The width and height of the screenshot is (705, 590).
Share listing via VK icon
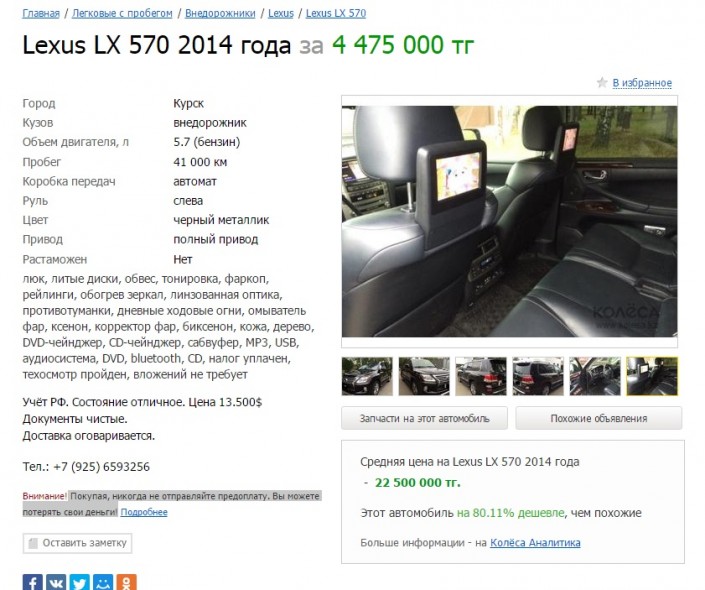pos(56,582)
